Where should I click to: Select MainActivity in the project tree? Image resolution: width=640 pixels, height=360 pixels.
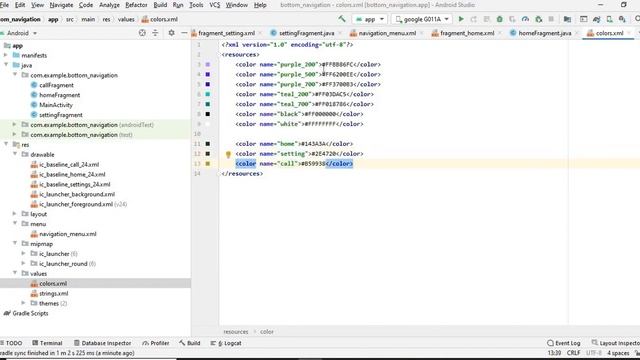click(x=56, y=105)
